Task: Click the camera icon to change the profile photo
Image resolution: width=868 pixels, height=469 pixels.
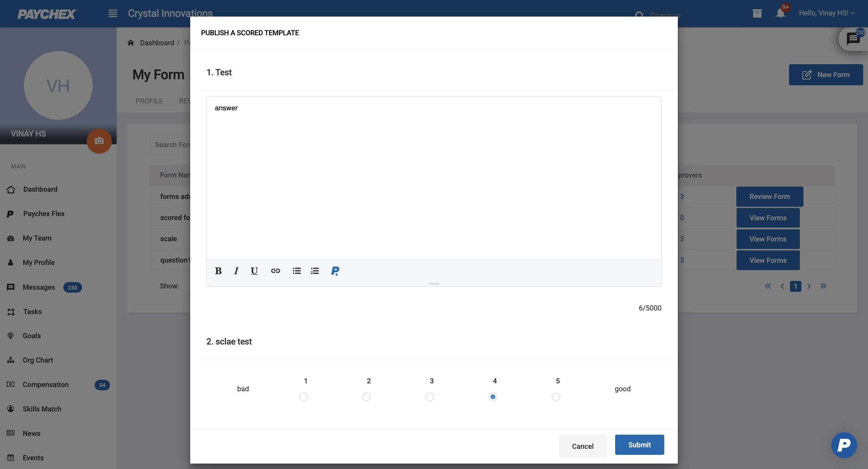Action: 99,141
